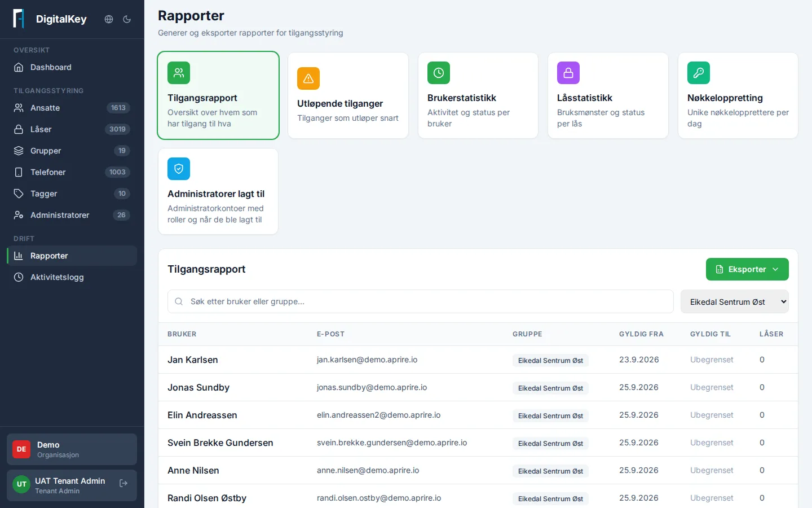Focus the user or group search field
The height and width of the screenshot is (508, 812).
pyautogui.click(x=421, y=301)
